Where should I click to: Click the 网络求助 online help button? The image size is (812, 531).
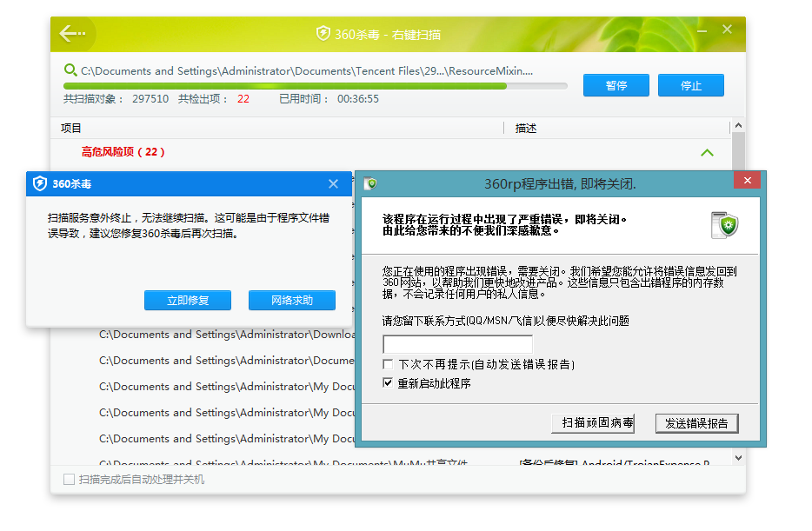pyautogui.click(x=292, y=300)
